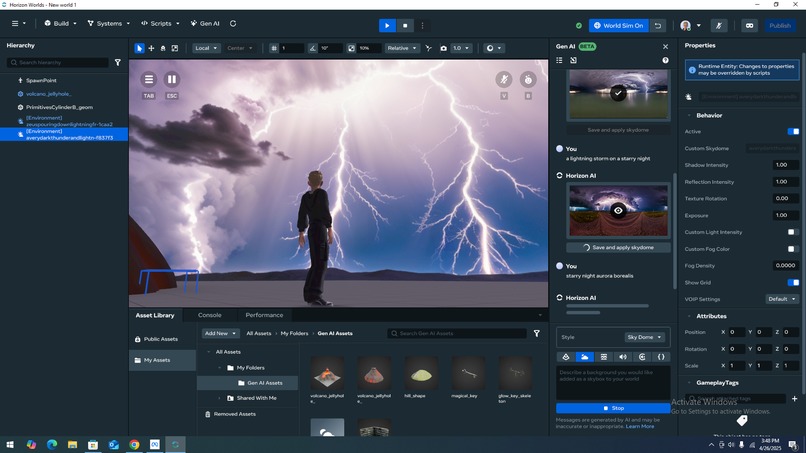This screenshot has height=453, width=806.
Task: Select the ambient audio generation icon
Action: coord(642,357)
